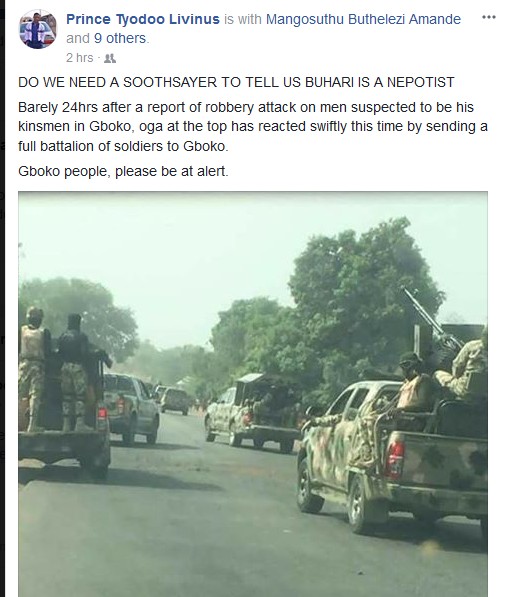
Task: Visit Mangosuthu Buthelezi Amande's tagged profile
Action: [363, 19]
